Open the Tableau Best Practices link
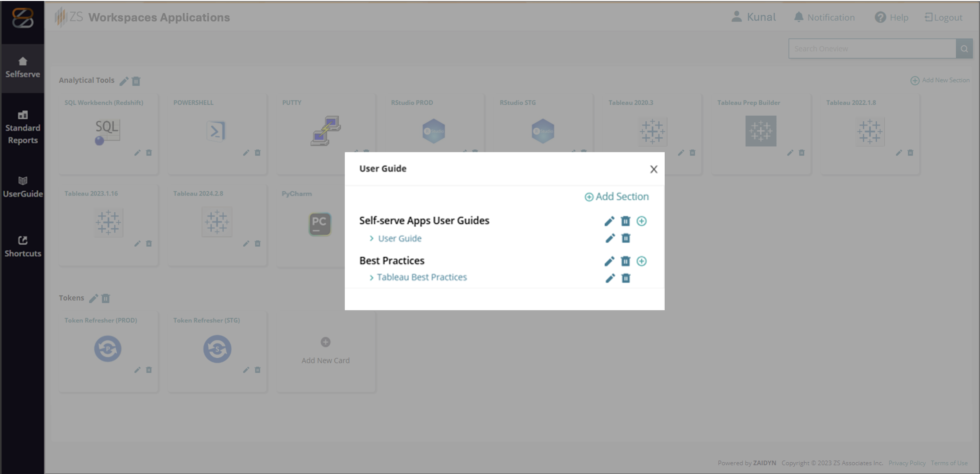Image resolution: width=980 pixels, height=474 pixels. click(x=422, y=277)
